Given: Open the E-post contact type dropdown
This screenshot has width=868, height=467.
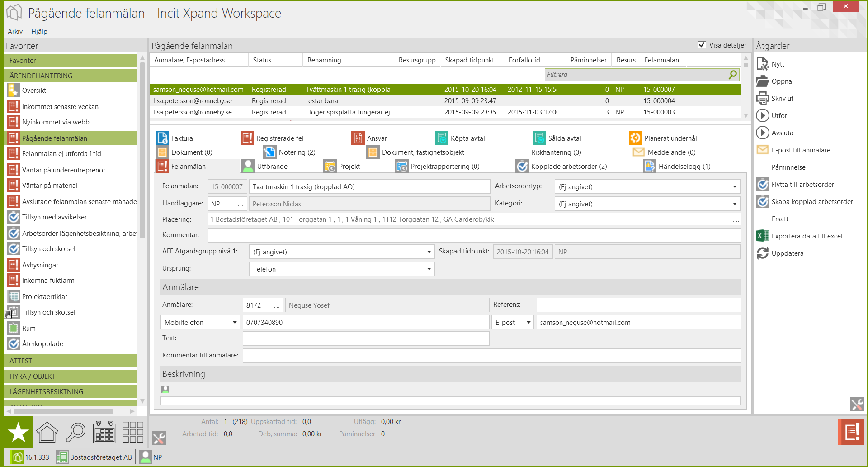Looking at the screenshot, I should (513, 322).
